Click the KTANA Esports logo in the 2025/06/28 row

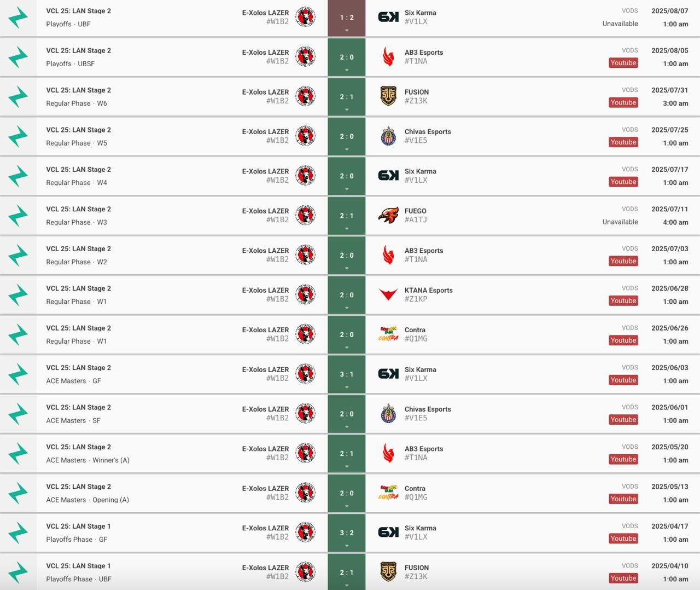388,294
